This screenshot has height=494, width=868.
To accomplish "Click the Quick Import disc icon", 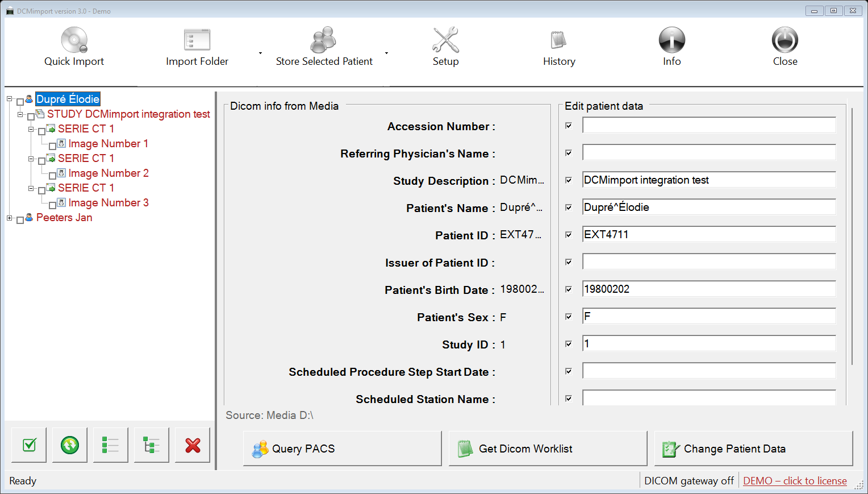I will (74, 40).
